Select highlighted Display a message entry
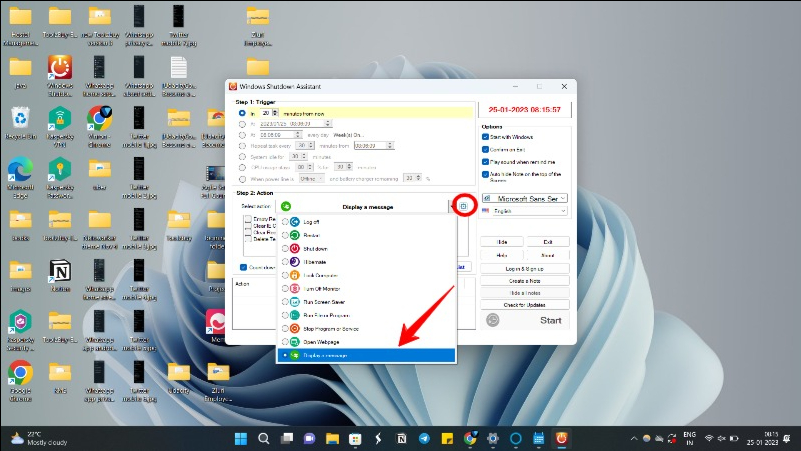The width and height of the screenshot is (801, 451). (x=366, y=355)
